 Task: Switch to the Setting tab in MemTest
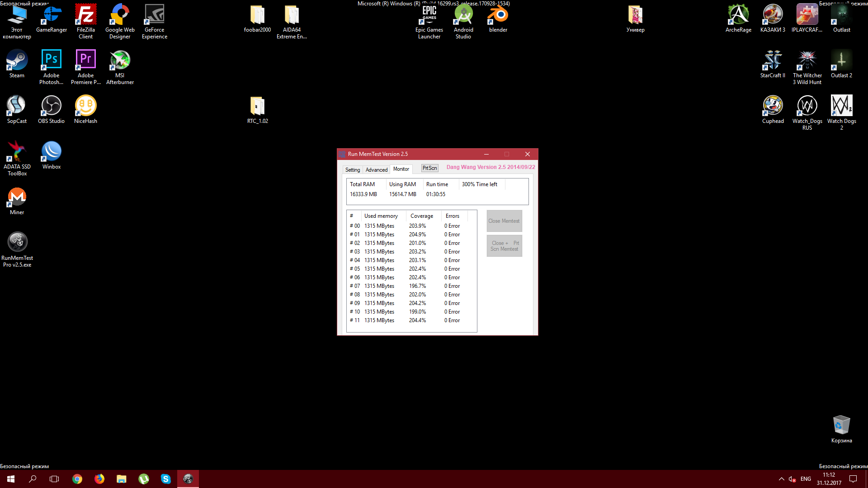tap(353, 170)
